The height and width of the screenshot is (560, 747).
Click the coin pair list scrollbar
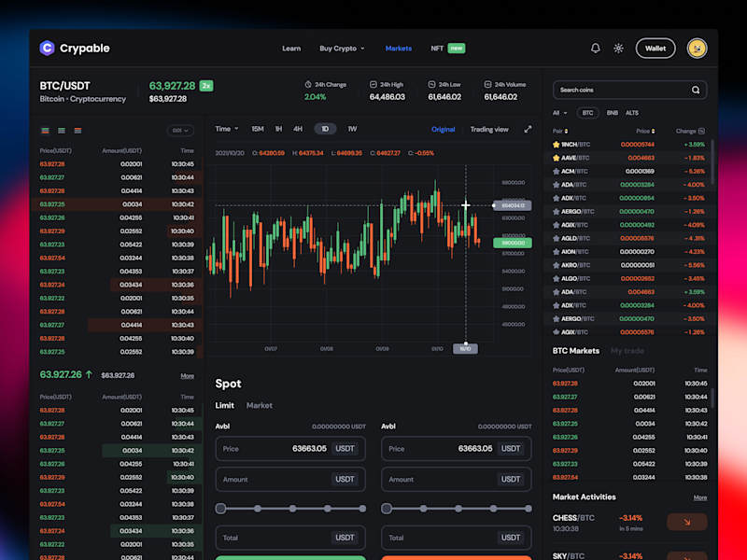tap(712, 161)
